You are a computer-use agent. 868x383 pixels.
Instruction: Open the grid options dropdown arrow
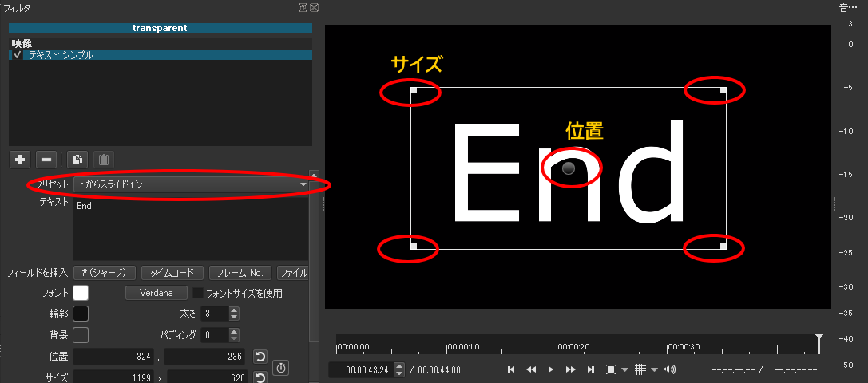click(654, 369)
